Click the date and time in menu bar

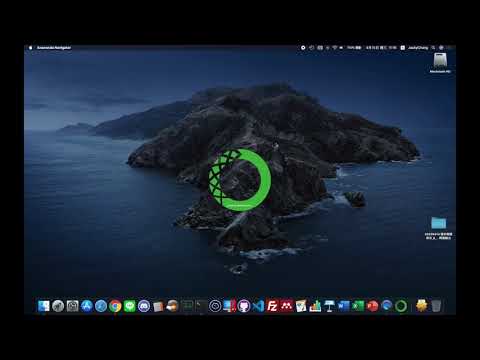(x=381, y=48)
